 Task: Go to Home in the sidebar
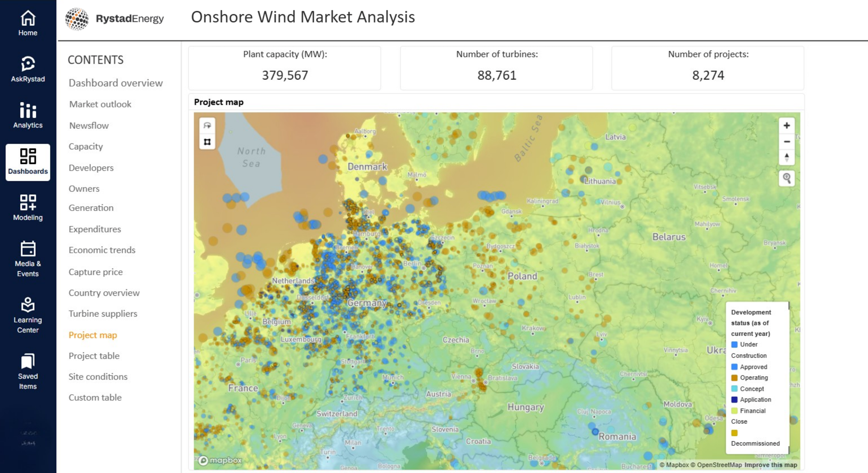click(x=28, y=23)
